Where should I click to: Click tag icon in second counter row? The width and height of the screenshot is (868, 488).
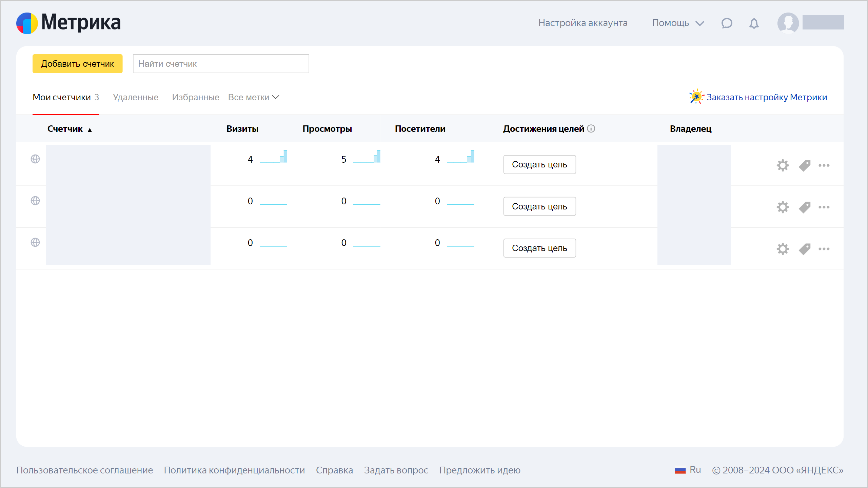click(x=804, y=207)
